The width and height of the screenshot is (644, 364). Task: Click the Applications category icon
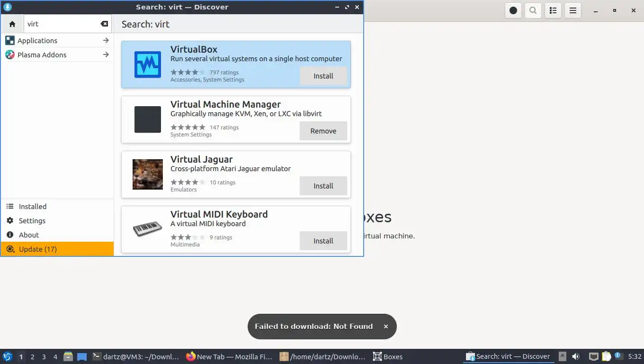click(x=10, y=41)
